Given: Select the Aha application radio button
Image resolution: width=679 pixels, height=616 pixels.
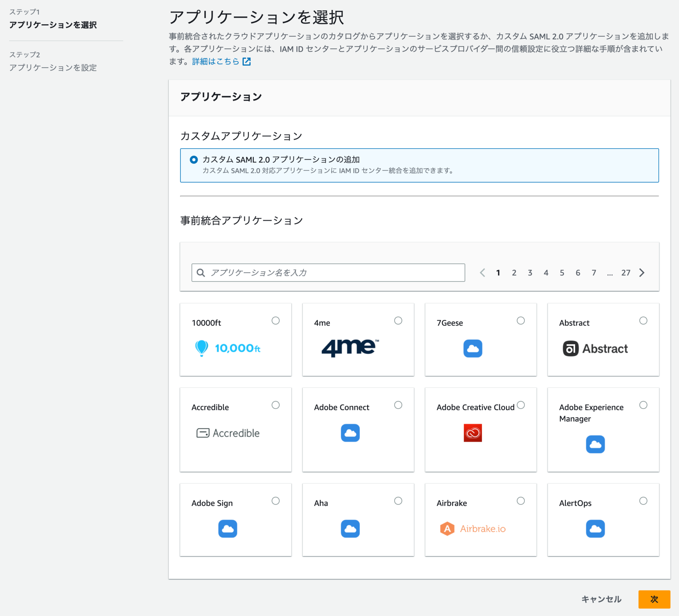Looking at the screenshot, I should pos(399,501).
